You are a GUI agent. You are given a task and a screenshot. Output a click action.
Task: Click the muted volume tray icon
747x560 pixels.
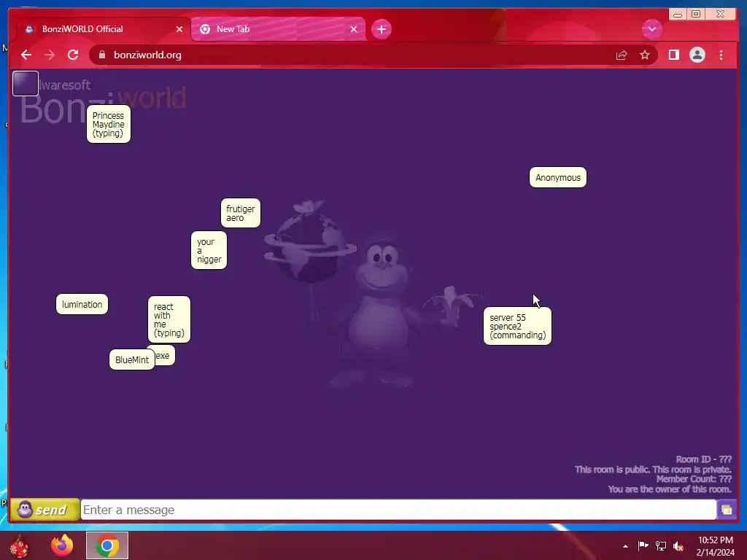[x=678, y=546]
